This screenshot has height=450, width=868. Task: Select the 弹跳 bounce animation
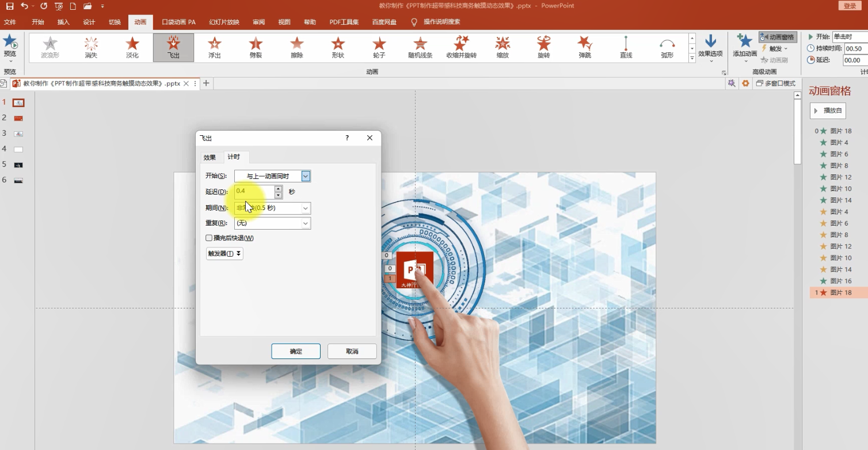(585, 47)
